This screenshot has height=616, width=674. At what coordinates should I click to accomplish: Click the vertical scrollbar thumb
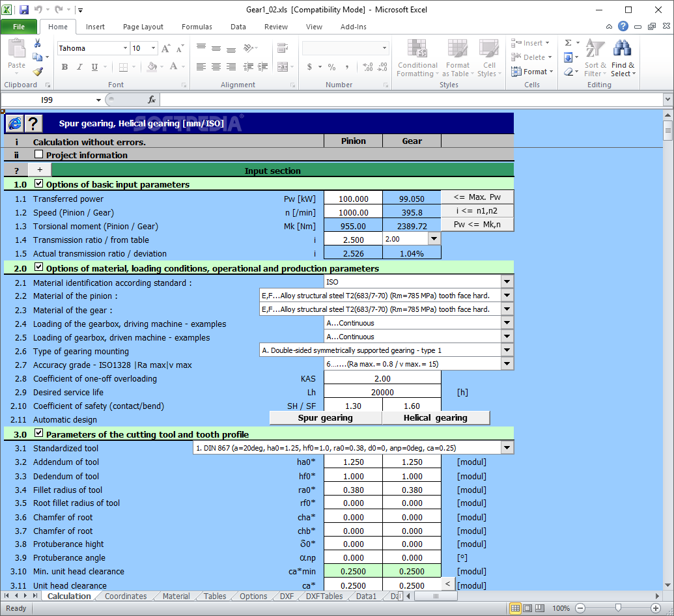[667, 130]
